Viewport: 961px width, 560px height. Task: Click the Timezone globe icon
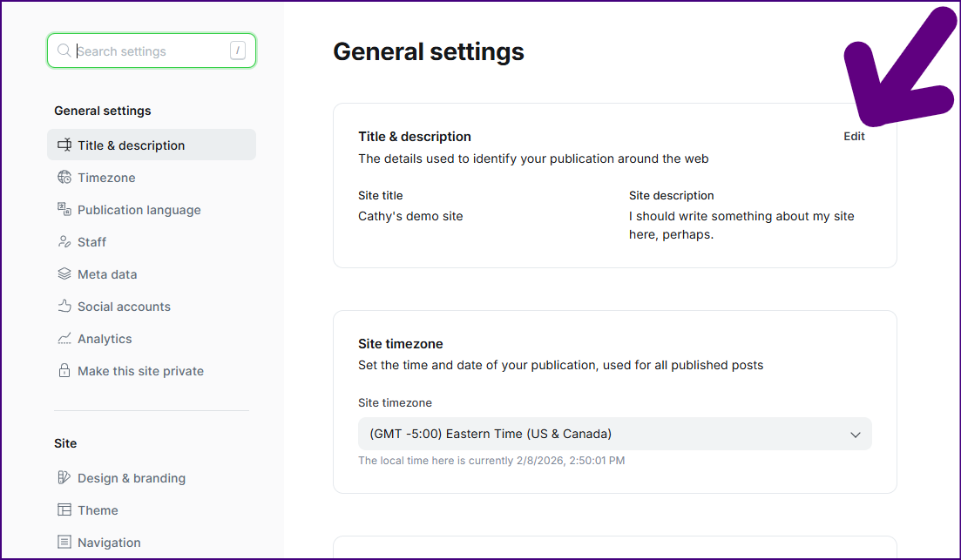tap(64, 178)
